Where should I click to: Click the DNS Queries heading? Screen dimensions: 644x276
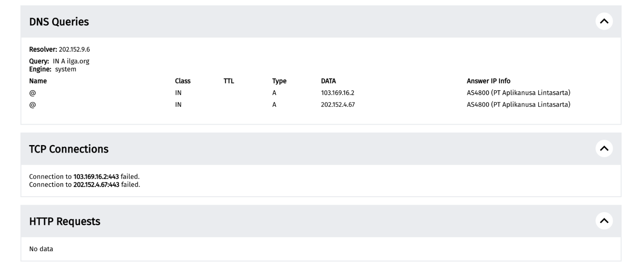(59, 22)
